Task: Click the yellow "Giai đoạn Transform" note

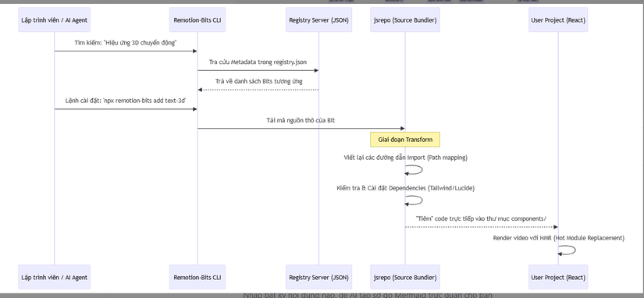Action: click(405, 140)
